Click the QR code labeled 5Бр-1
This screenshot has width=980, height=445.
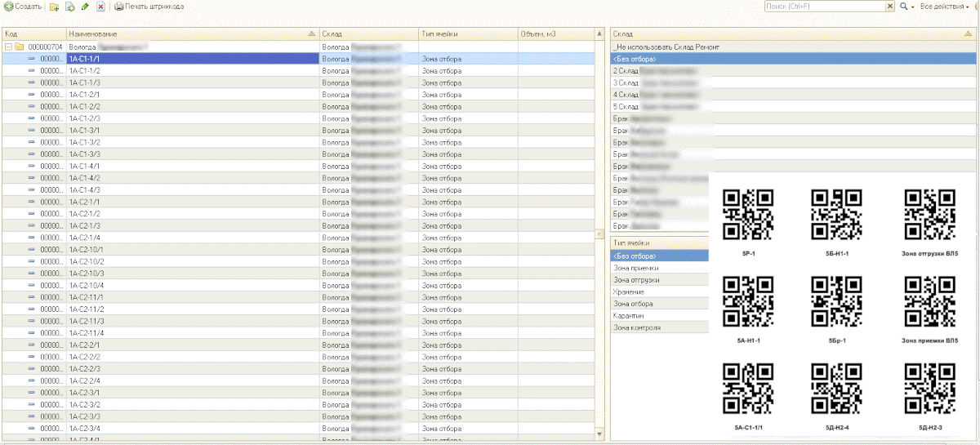coord(836,301)
